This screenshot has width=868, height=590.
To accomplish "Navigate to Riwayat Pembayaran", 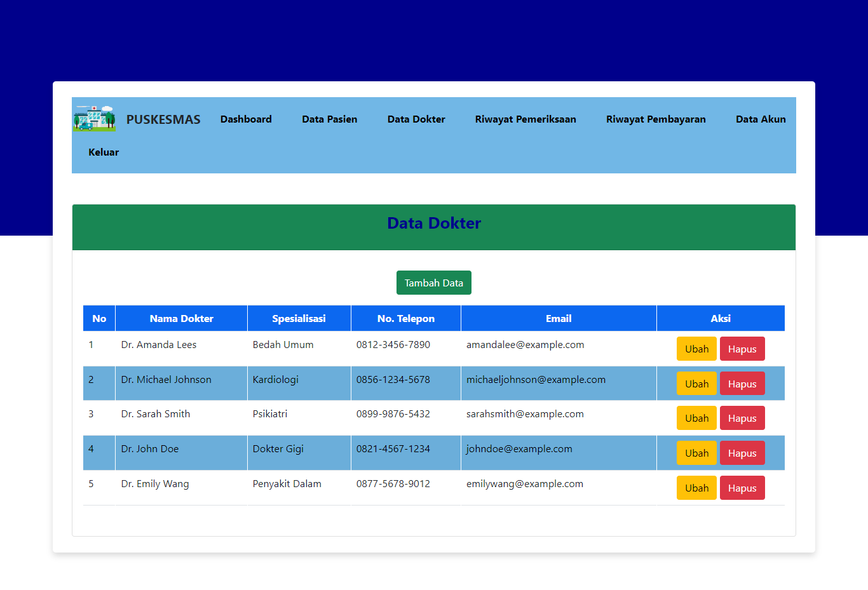I will pyautogui.click(x=656, y=119).
